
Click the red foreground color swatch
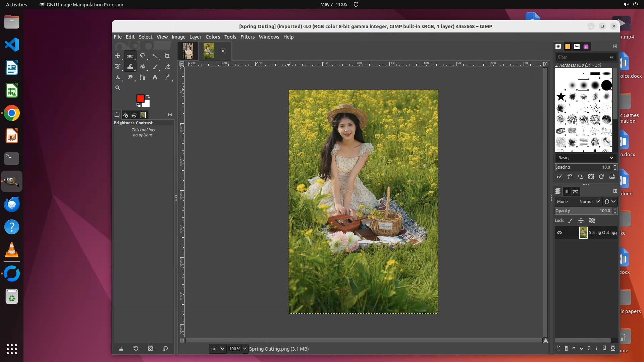[x=140, y=98]
